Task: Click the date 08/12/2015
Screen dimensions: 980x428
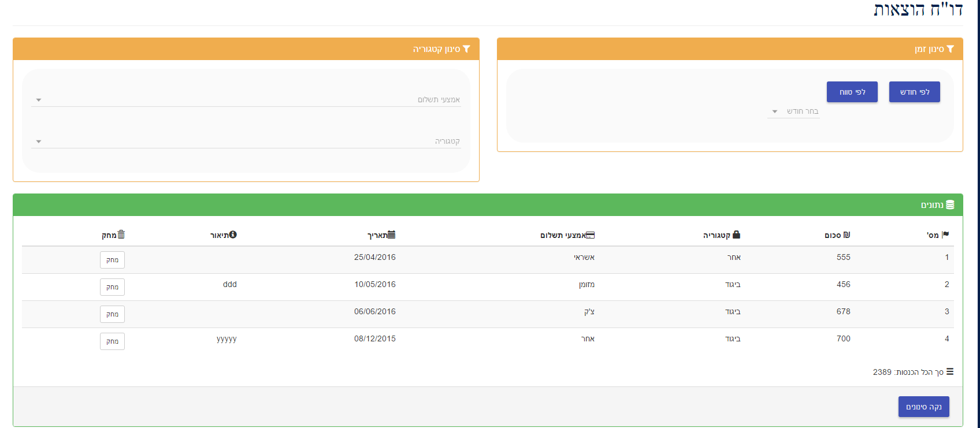Action: [x=375, y=338]
